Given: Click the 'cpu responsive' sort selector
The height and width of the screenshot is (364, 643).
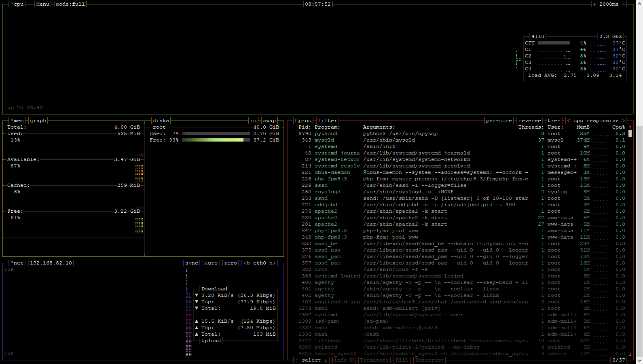Looking at the screenshot, I should [596, 121].
